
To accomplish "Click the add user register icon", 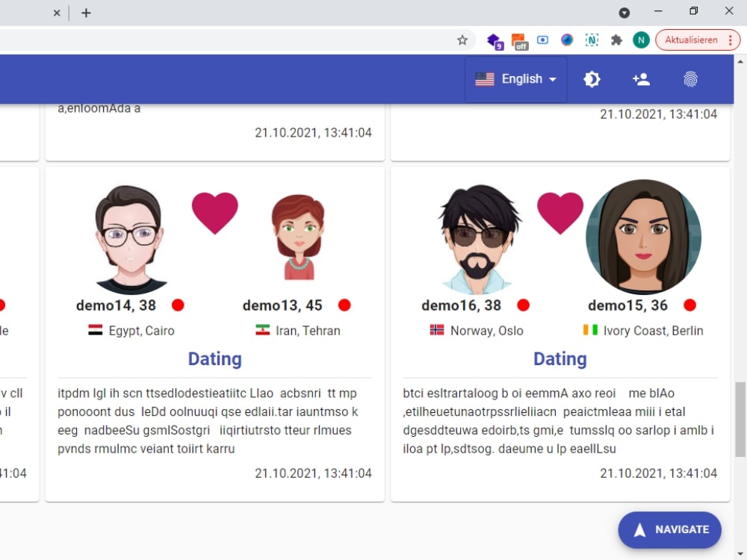I will (641, 79).
